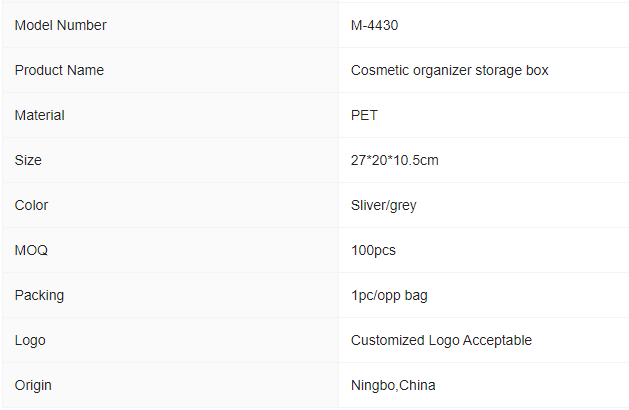This screenshot has height=410, width=629.
Task: Select the 100pcs MOQ value
Action: (373, 250)
